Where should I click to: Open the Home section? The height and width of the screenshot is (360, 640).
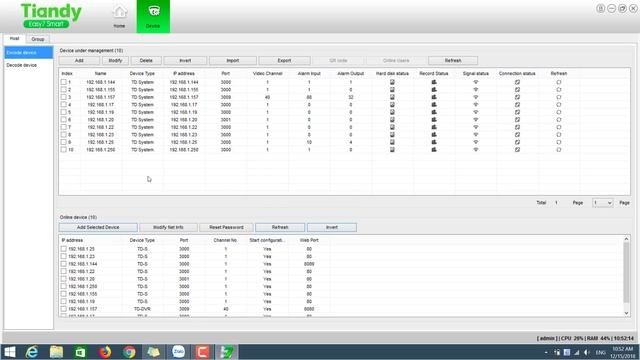[119, 16]
